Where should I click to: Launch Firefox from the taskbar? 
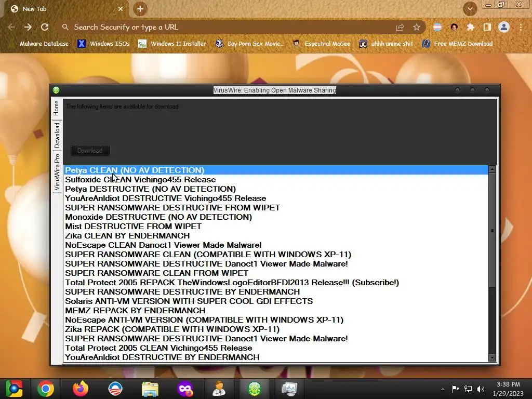point(81,389)
